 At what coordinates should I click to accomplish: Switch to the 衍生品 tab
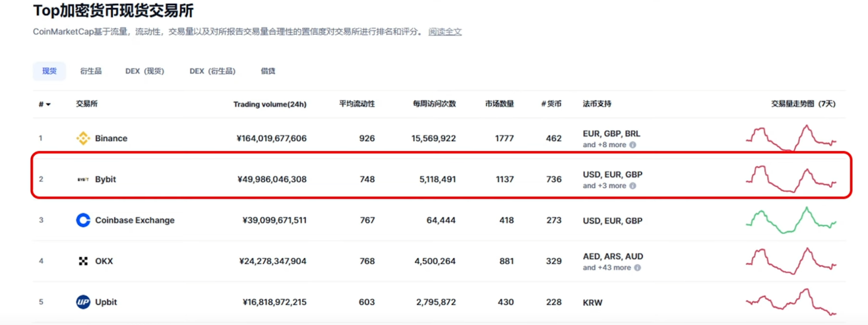pyautogui.click(x=91, y=71)
